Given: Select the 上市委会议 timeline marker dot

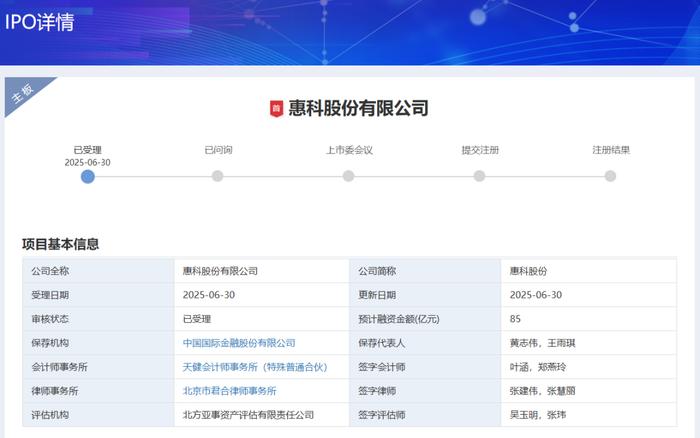Looking at the screenshot, I should point(348,176).
